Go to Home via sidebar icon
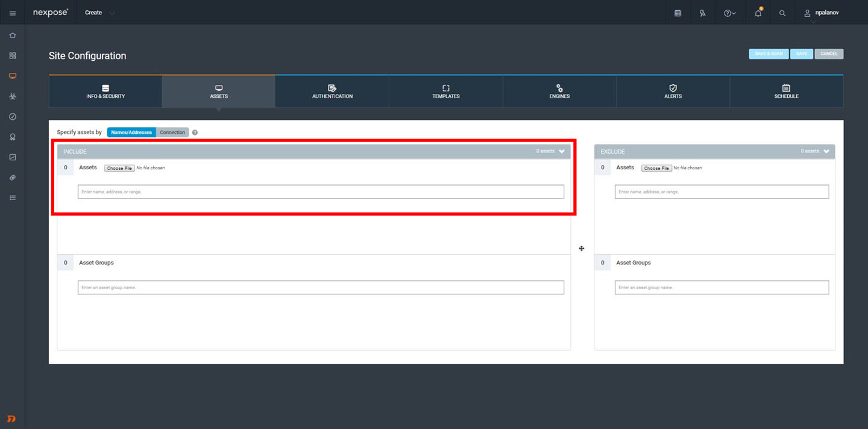The image size is (868, 429). pos(13,36)
